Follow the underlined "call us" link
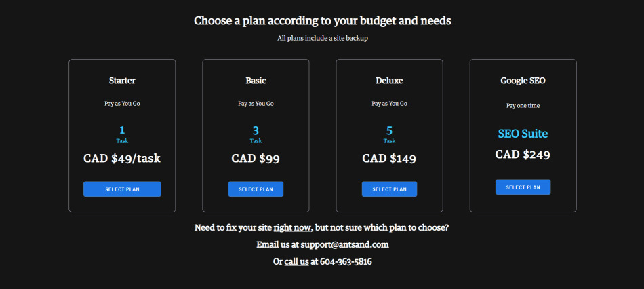This screenshot has width=644, height=289. coord(296,261)
